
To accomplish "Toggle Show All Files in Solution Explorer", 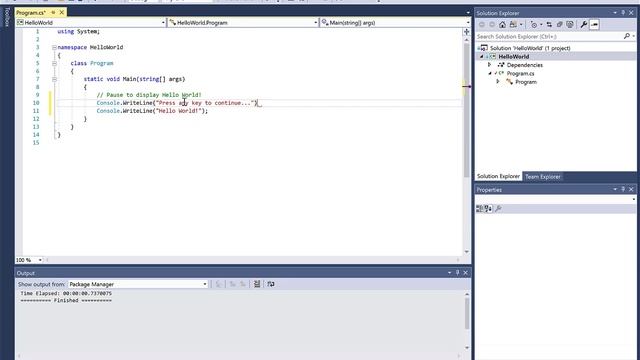I will 570,25.
